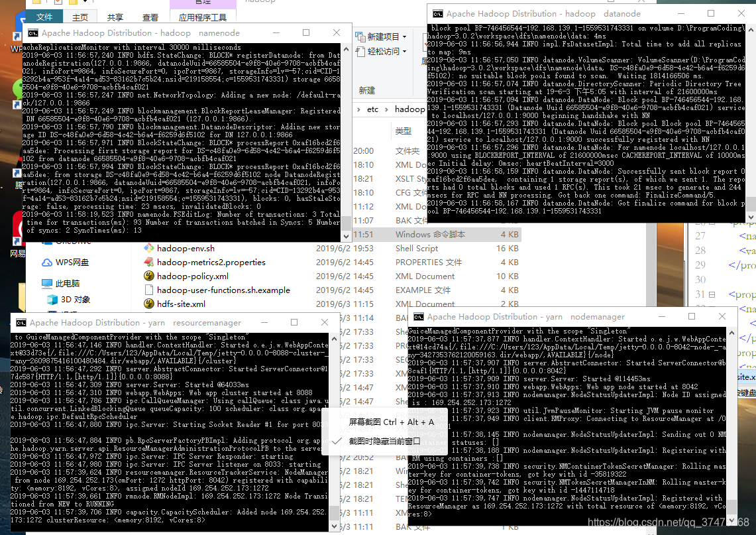Open the 新建项目 dropdown arrow
The width and height of the screenshot is (756, 535).
[405, 37]
